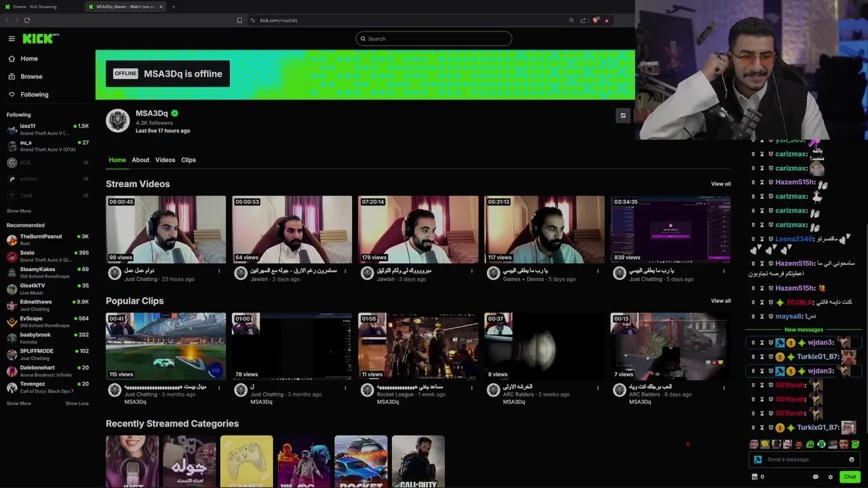Click the browser back arrow

coord(7,20)
